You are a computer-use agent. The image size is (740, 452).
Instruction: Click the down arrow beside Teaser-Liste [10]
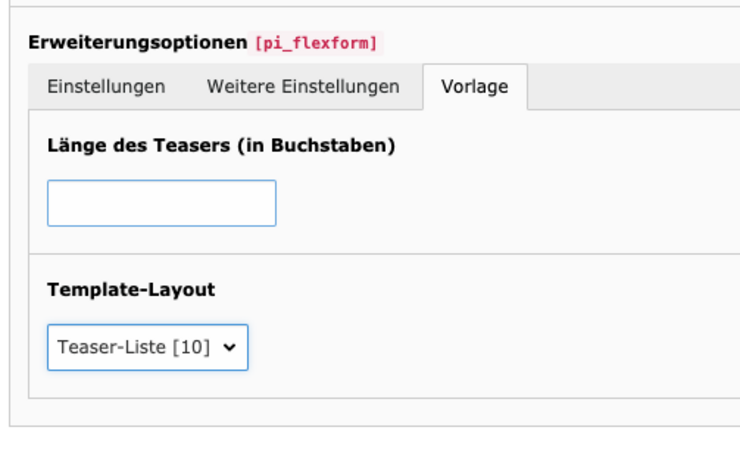pos(230,347)
